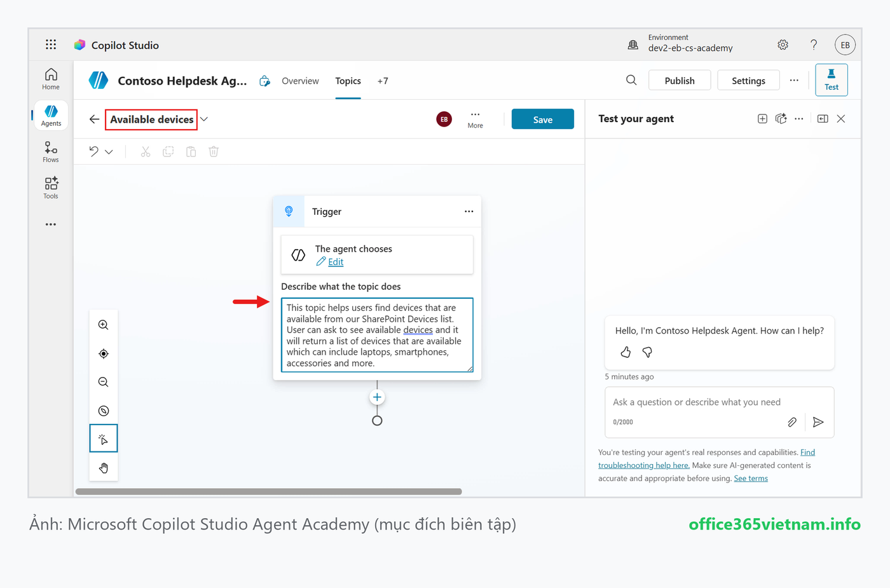This screenshot has height=588, width=890.
Task: Go back with the left arrow icon
Action: click(94, 119)
